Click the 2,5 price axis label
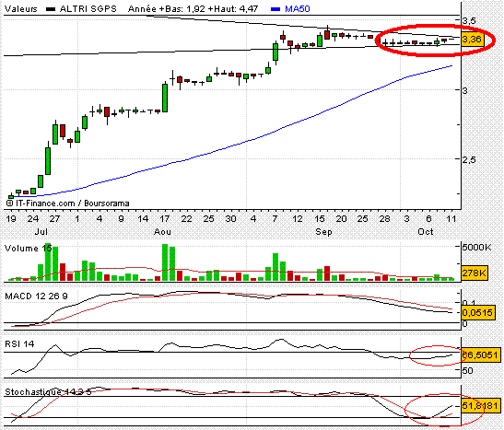This screenshot has width=504, height=430. [x=469, y=159]
